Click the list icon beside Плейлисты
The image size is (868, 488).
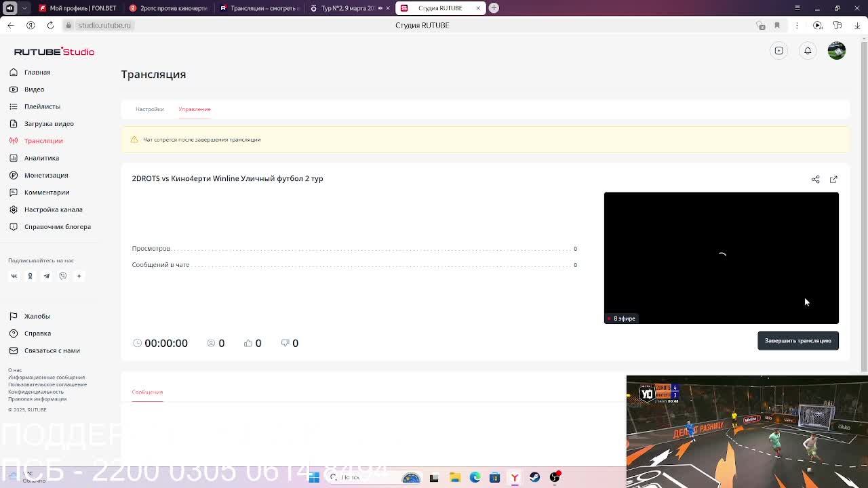pos(14,106)
